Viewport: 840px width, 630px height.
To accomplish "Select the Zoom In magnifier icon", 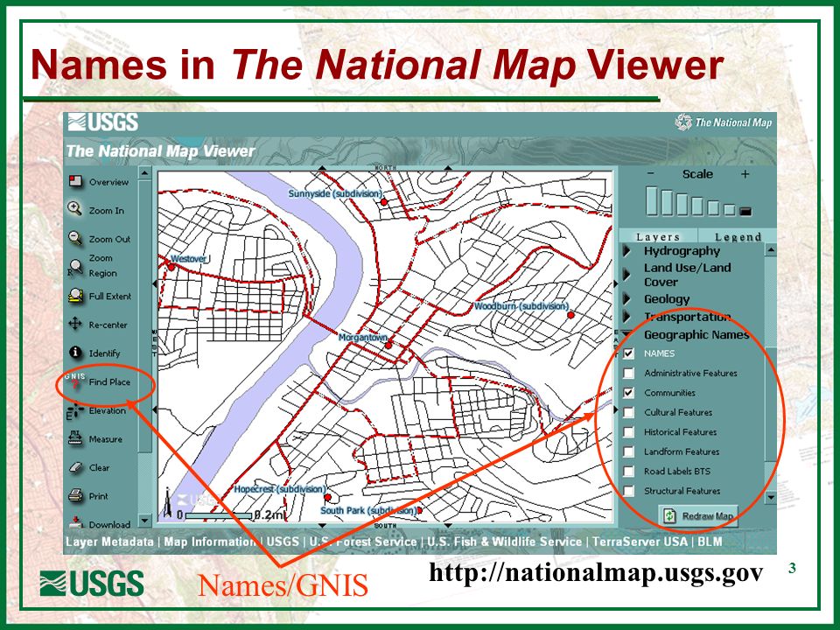I will pyautogui.click(x=74, y=209).
